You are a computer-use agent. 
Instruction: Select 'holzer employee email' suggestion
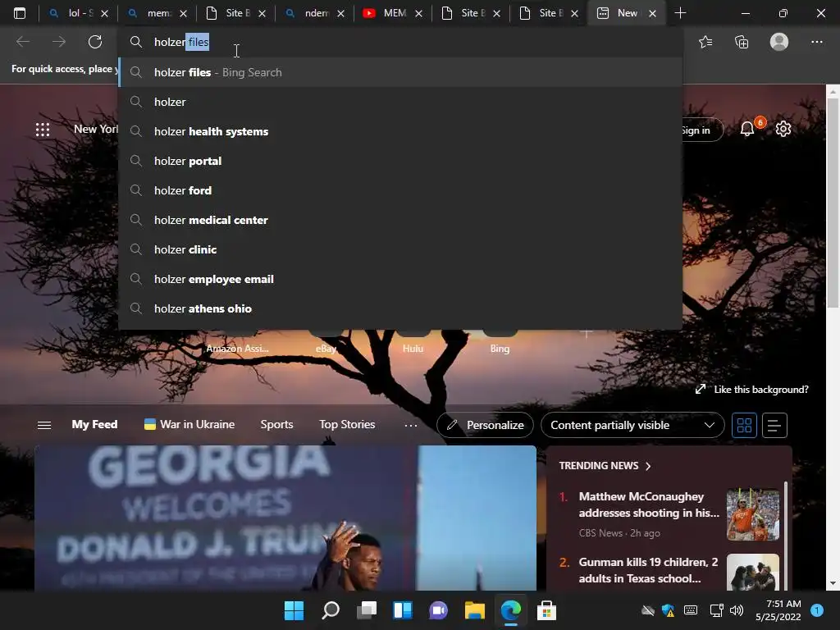[400, 279]
